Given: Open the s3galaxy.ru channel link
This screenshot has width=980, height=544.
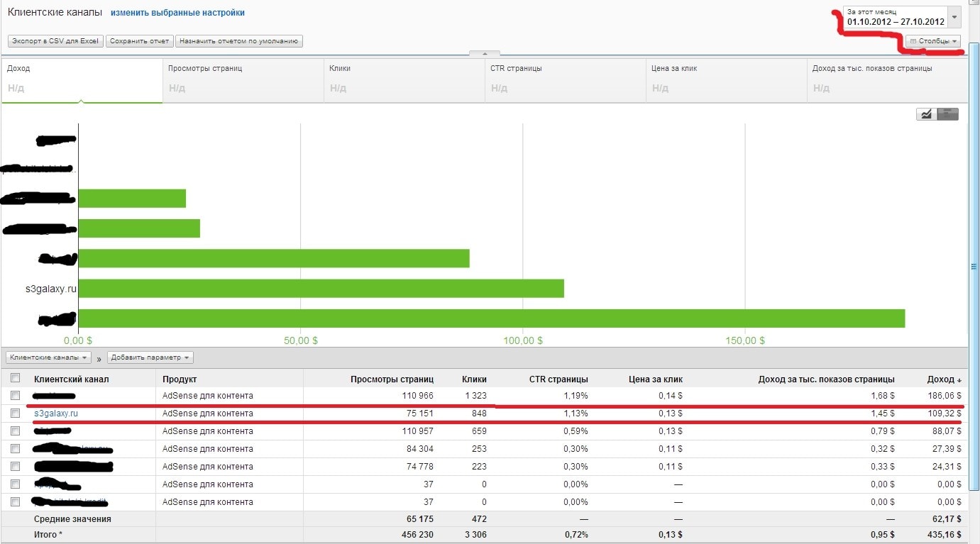Looking at the screenshot, I should [x=55, y=413].
